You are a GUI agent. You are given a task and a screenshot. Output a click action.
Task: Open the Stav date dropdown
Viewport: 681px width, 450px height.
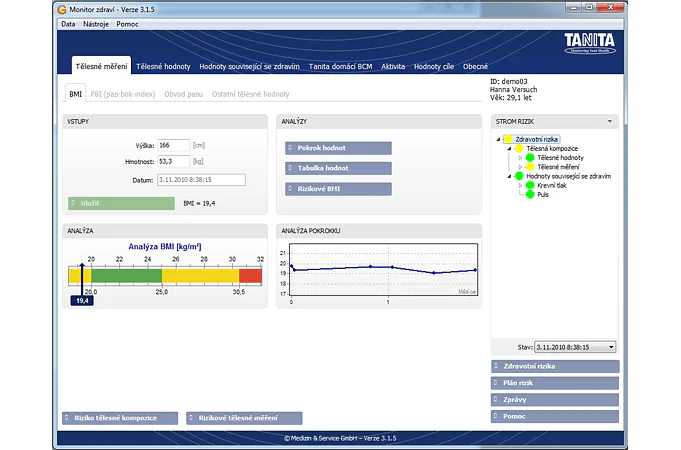[x=611, y=347]
